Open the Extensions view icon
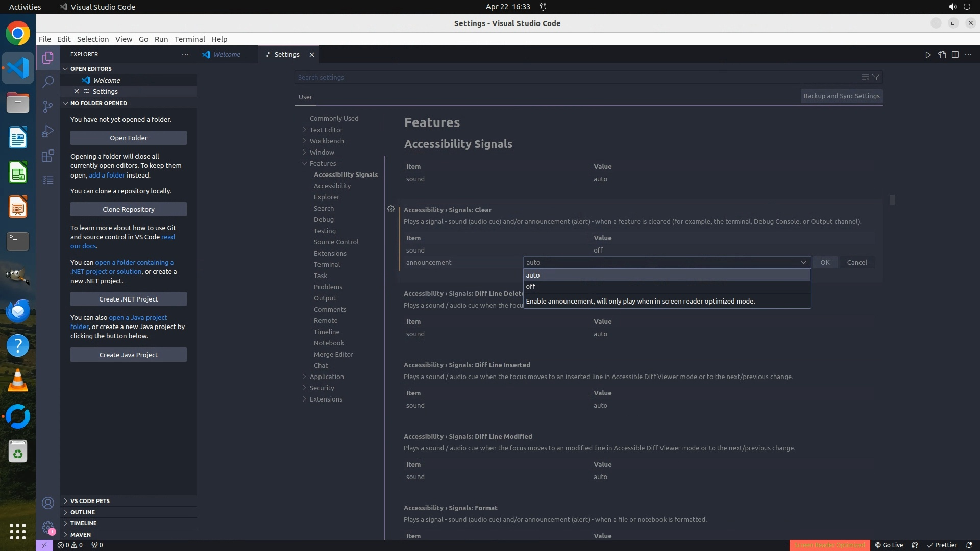The width and height of the screenshot is (980, 551). coord(48,156)
